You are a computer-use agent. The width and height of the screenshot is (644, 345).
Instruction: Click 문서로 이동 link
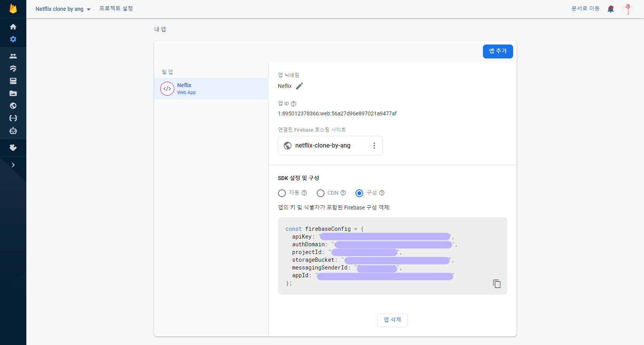point(585,9)
